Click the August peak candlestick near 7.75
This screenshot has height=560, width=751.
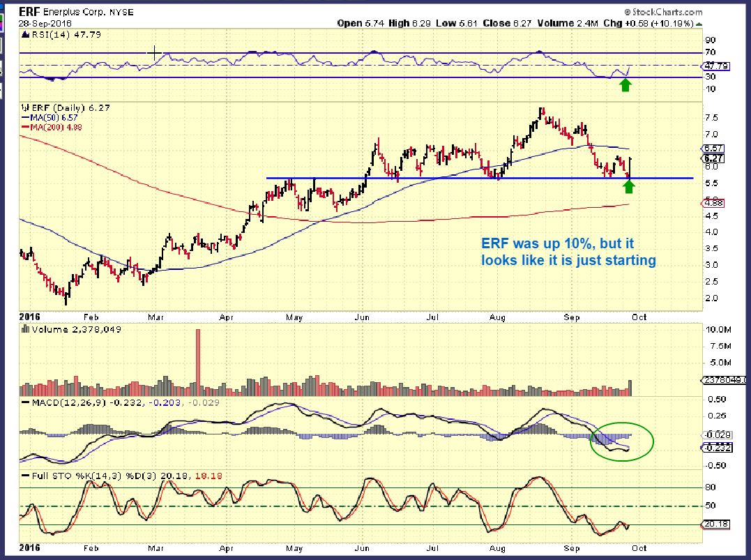click(x=542, y=112)
